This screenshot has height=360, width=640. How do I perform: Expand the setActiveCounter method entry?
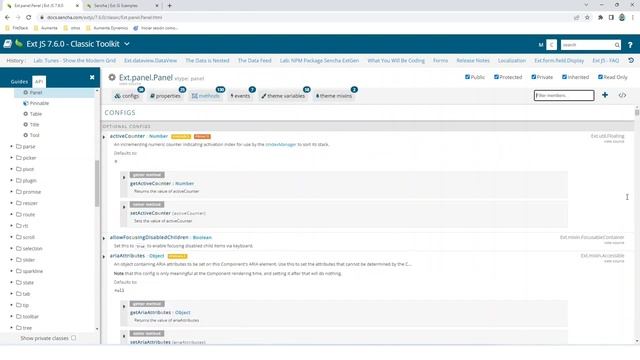pos(124,207)
